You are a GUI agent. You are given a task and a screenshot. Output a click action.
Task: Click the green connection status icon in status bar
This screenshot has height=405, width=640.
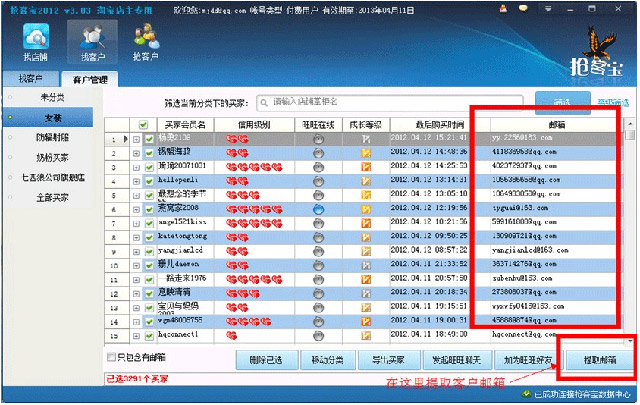tap(527, 394)
